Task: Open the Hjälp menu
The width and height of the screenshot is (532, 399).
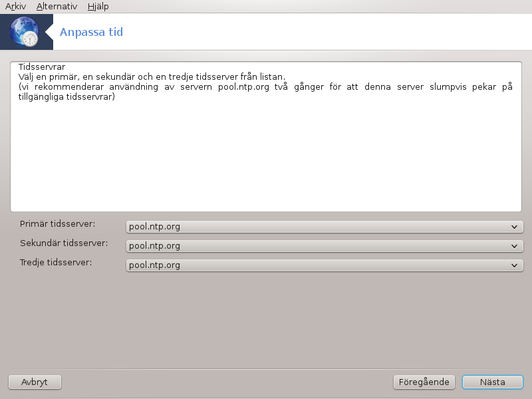Action: click(x=98, y=6)
